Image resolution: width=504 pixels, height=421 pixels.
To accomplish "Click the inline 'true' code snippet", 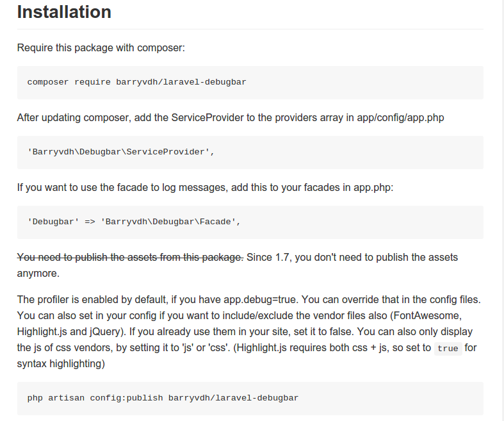I will click(448, 349).
